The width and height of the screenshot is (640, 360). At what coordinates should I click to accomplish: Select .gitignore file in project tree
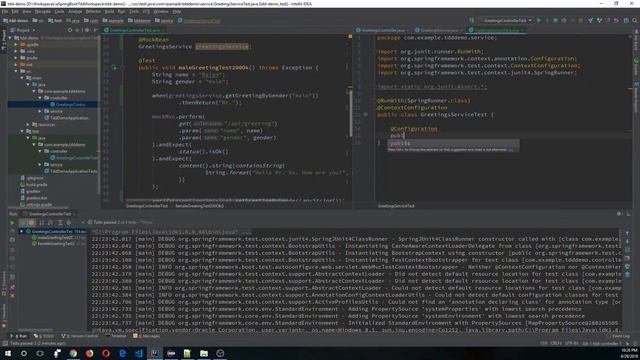[32, 178]
